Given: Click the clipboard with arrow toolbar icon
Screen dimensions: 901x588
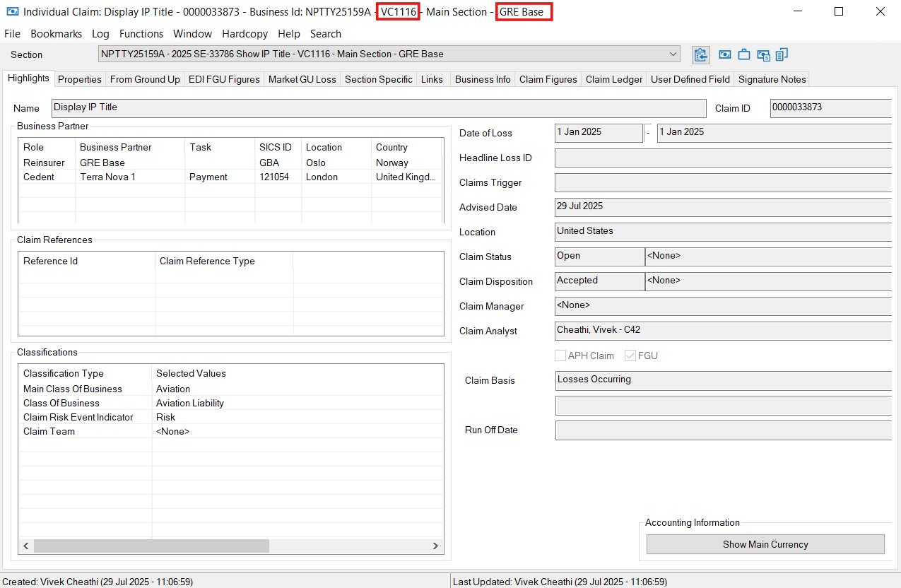Looking at the screenshot, I should tap(700, 54).
